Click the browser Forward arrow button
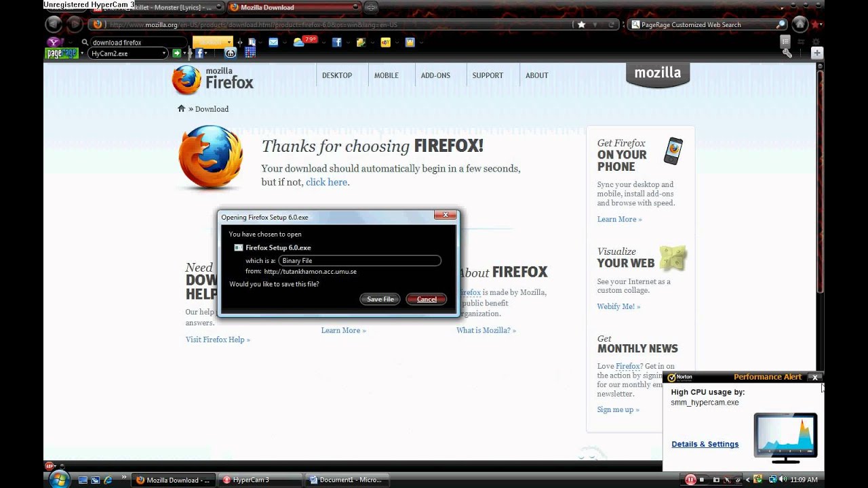 pos(75,24)
